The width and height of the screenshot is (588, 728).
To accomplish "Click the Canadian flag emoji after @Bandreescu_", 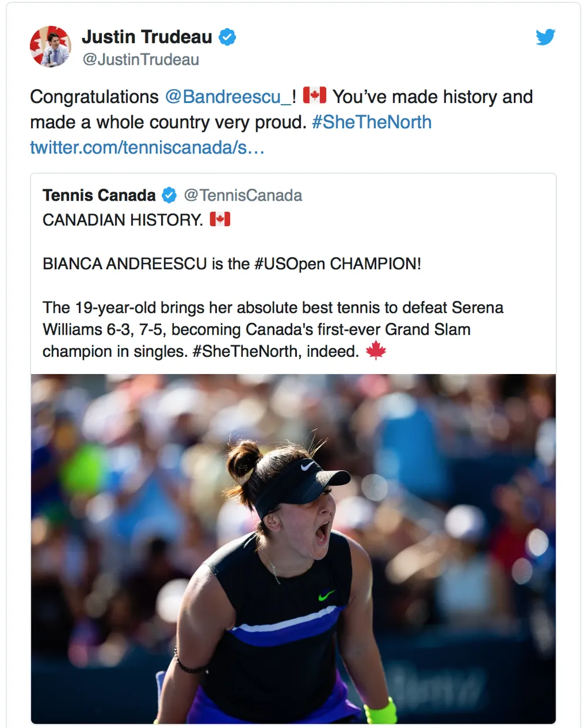I will pos(315,95).
